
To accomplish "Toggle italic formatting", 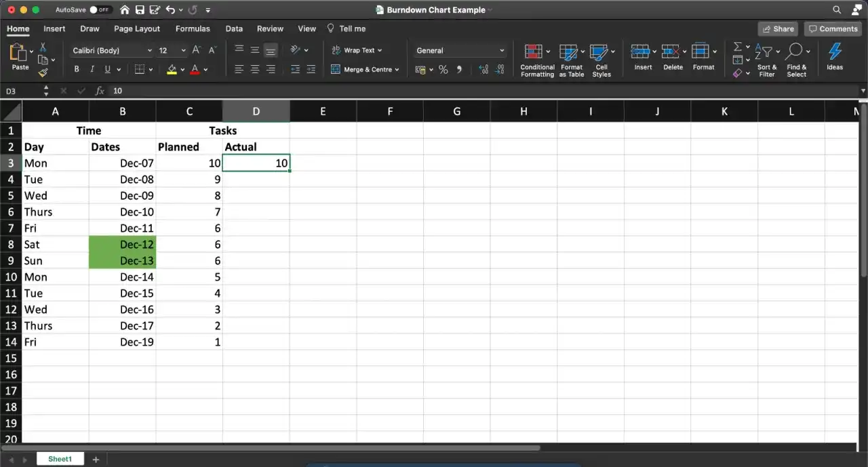I will 92,69.
